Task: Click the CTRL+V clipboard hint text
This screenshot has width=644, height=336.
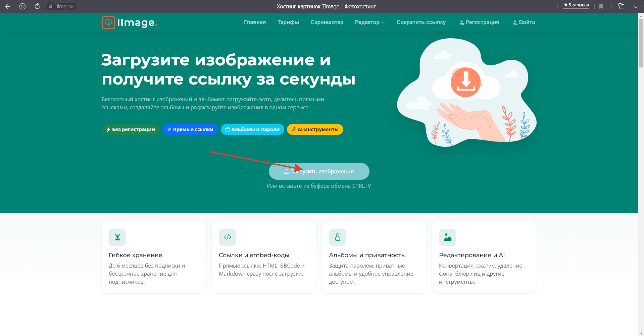Action: pyautogui.click(x=319, y=186)
